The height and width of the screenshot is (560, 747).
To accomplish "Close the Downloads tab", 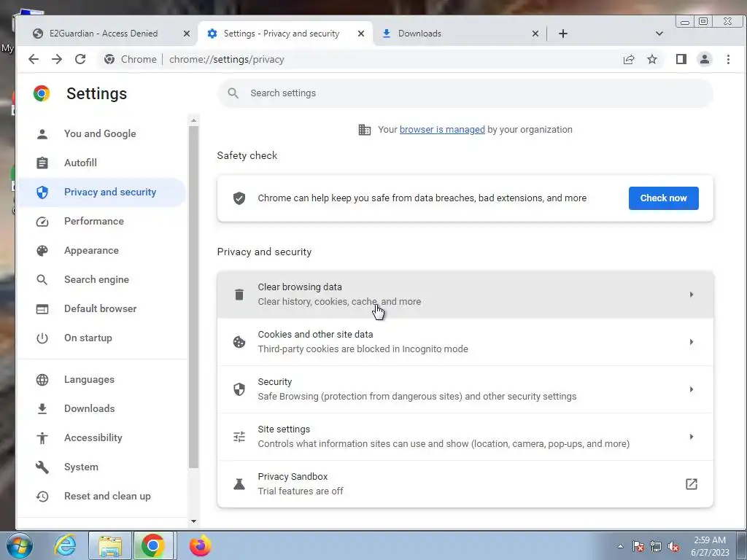I will click(x=535, y=34).
